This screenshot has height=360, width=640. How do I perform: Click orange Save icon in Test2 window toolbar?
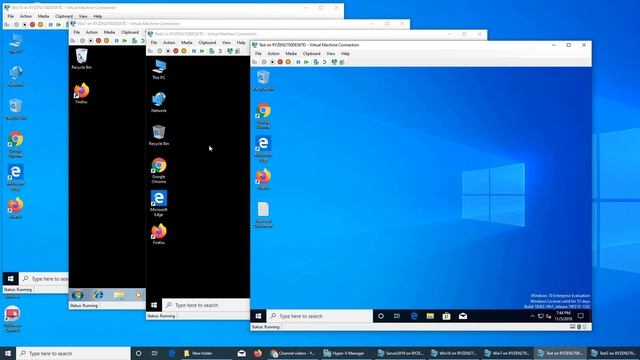(184, 51)
